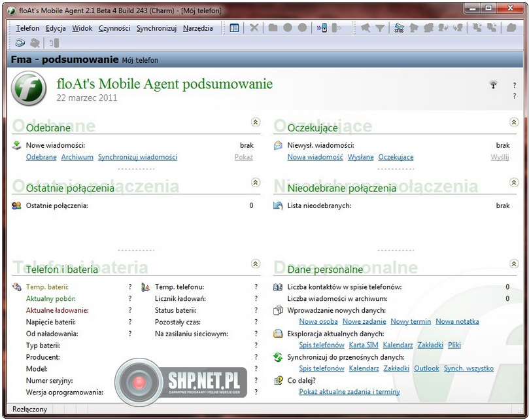529x420 pixels.
Task: Click the grey chat bubbles icon in second toolbar row
Action: [35, 43]
